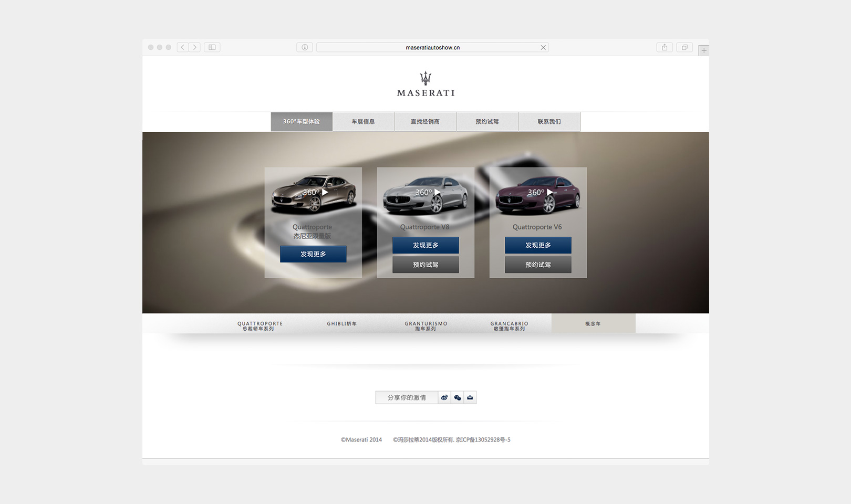This screenshot has height=504, width=851.
Task: Click 预约试驾 under Quattroporte V6
Action: click(x=538, y=265)
